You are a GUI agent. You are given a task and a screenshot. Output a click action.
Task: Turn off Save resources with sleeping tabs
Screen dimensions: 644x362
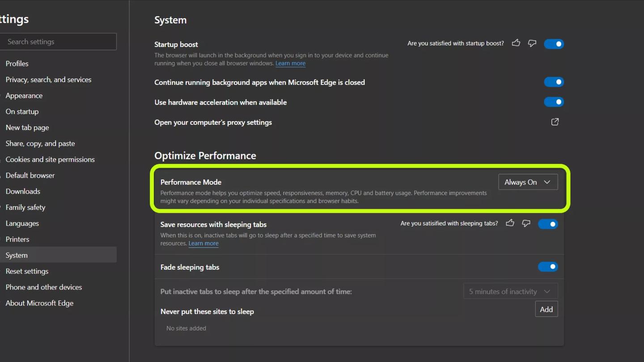click(548, 224)
